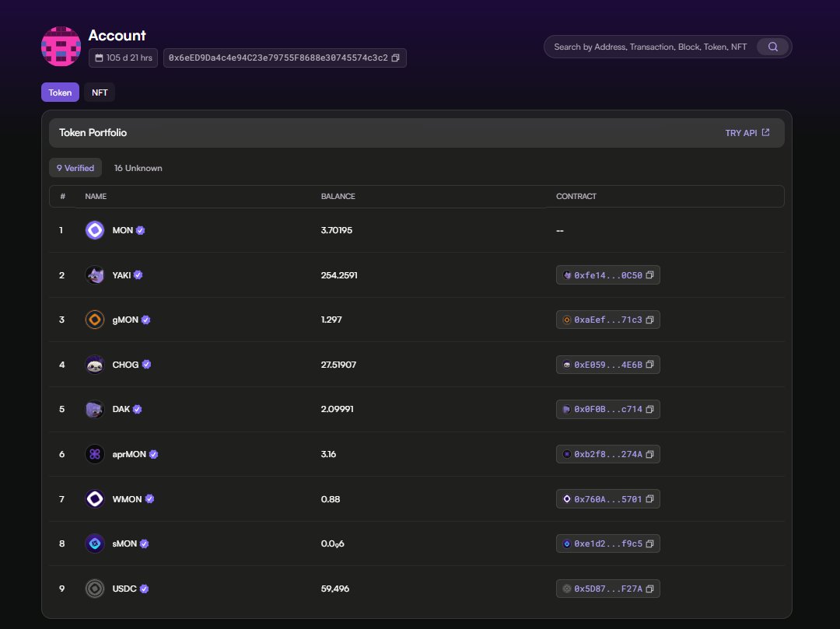The image size is (840, 629).
Task: Click the DAK token logo
Action: pyautogui.click(x=95, y=410)
